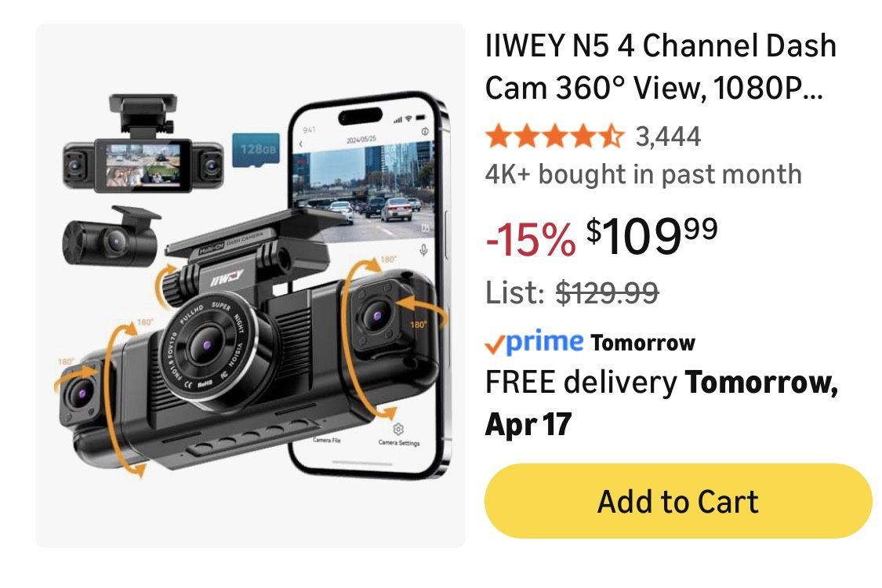Click the 4K+ bought in past month text

coord(644,174)
